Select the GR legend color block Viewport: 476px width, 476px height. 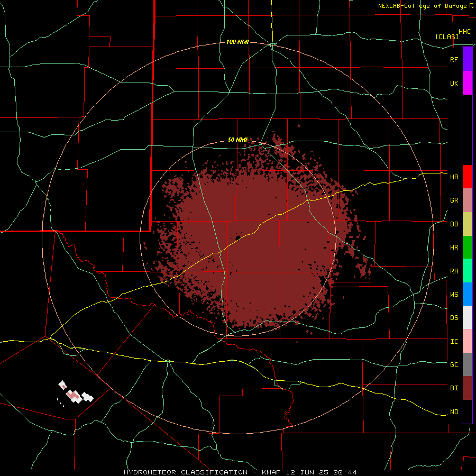(x=467, y=200)
